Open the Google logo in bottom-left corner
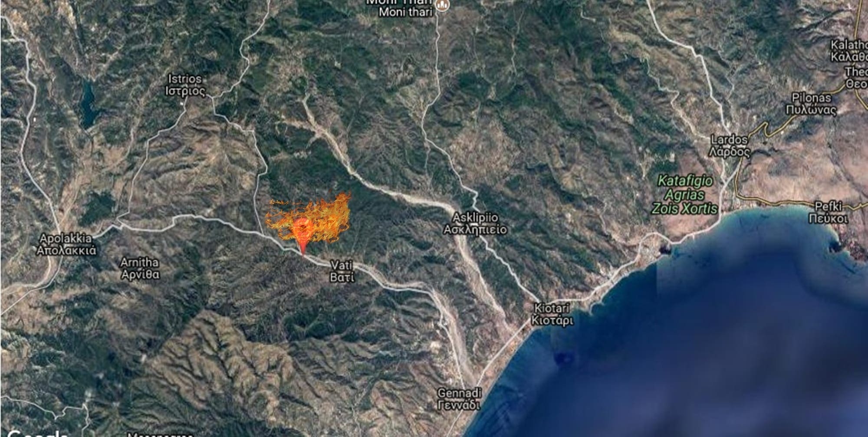 [x=37, y=433]
